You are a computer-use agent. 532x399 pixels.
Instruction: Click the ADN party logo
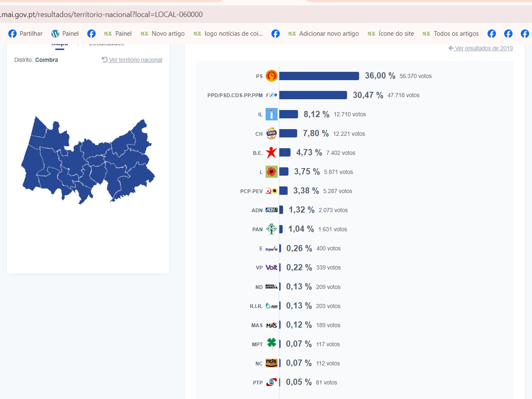[x=271, y=210]
